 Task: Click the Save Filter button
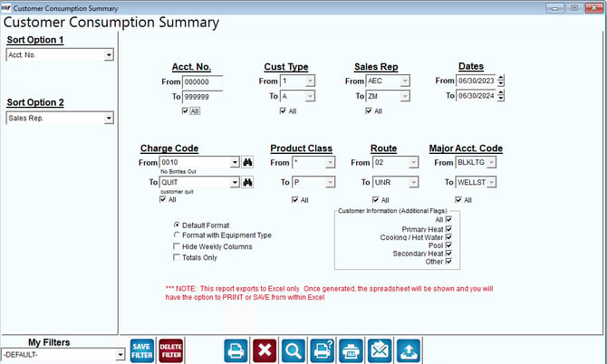coord(142,350)
